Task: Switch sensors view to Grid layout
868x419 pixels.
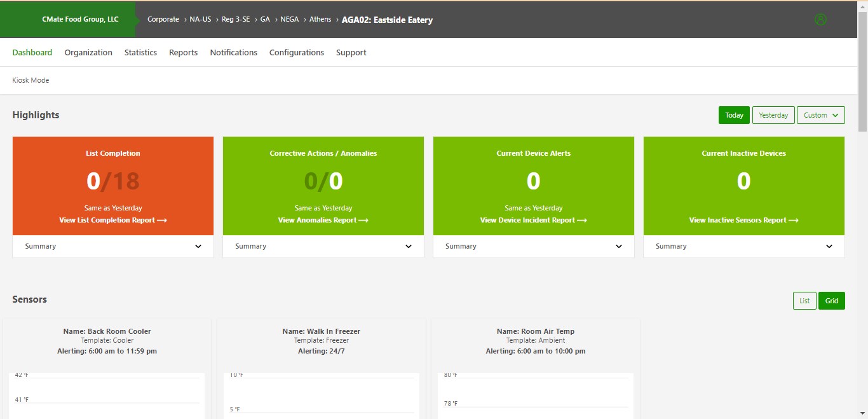Action: [831, 300]
